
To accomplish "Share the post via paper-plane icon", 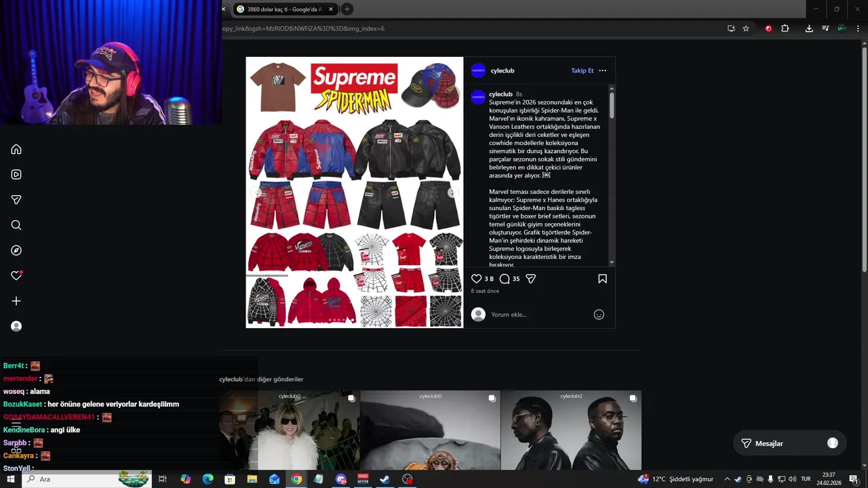I will [x=531, y=279].
